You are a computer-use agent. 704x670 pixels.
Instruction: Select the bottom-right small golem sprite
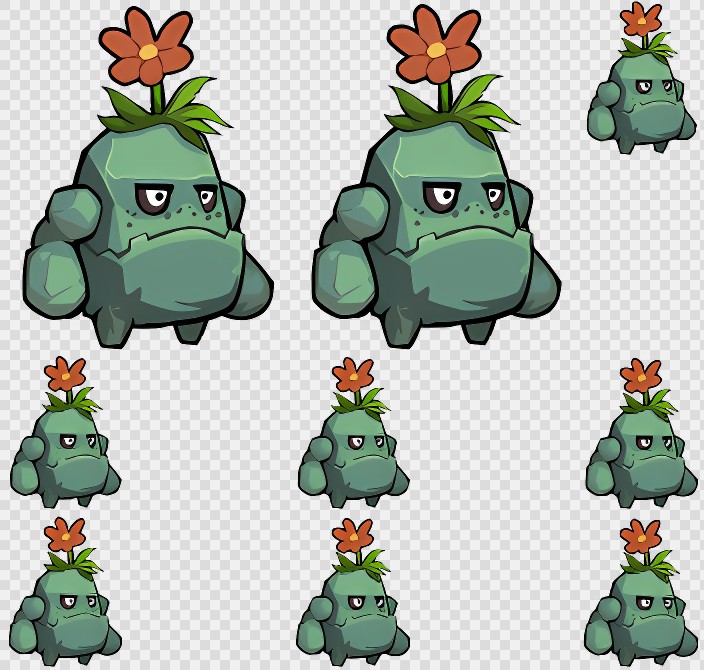tap(642, 592)
